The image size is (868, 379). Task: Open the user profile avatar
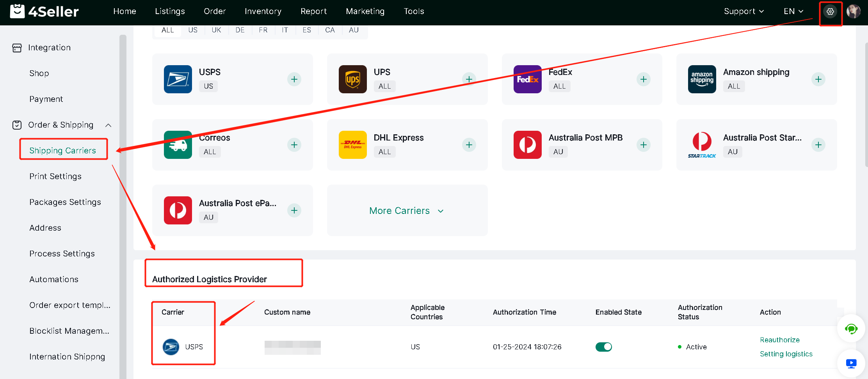pos(853,12)
